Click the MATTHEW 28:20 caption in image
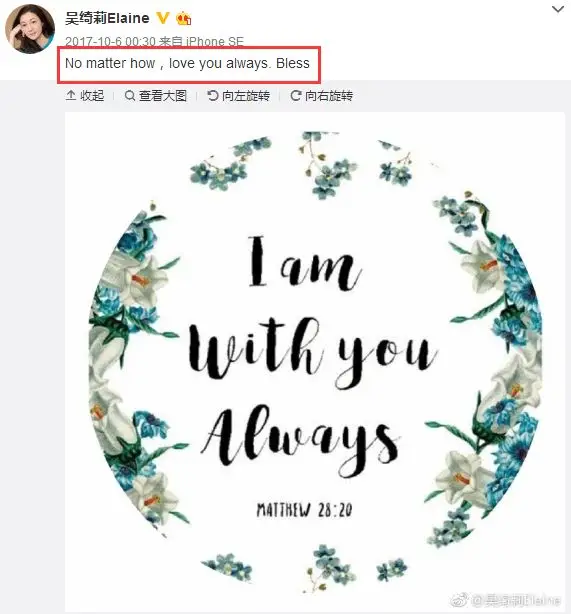Screen dimensions: 571x614 pos(304,510)
